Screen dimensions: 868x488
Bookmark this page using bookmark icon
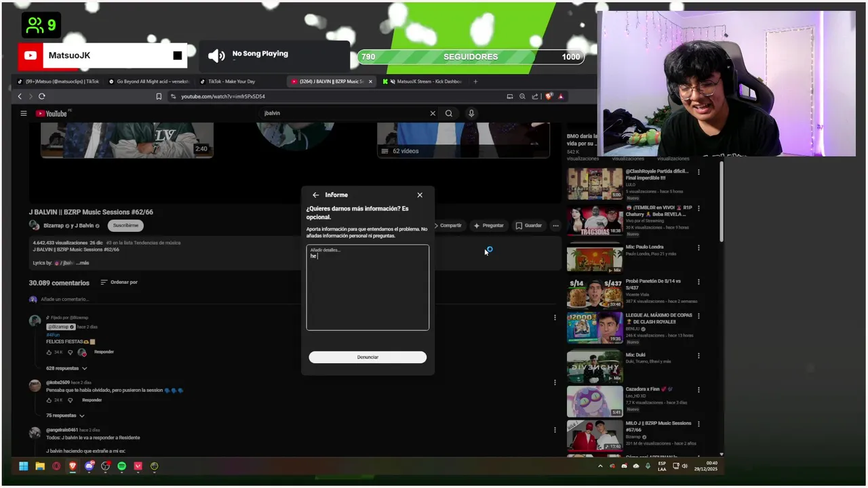[159, 96]
